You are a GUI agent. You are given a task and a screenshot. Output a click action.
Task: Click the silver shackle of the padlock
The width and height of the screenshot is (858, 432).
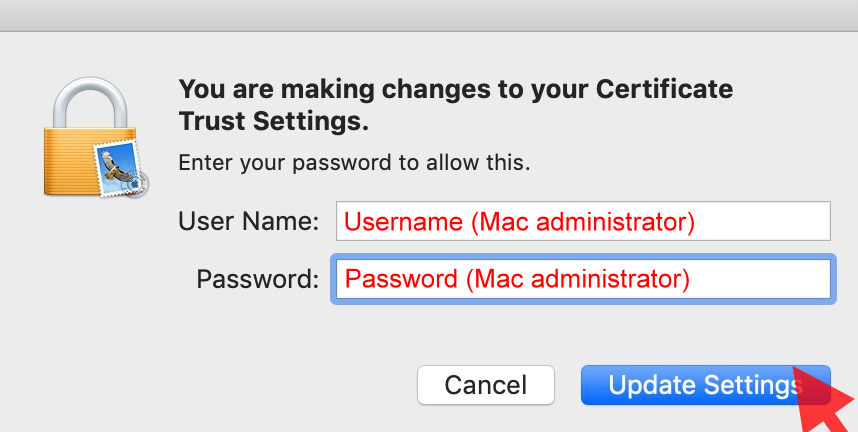click(90, 103)
